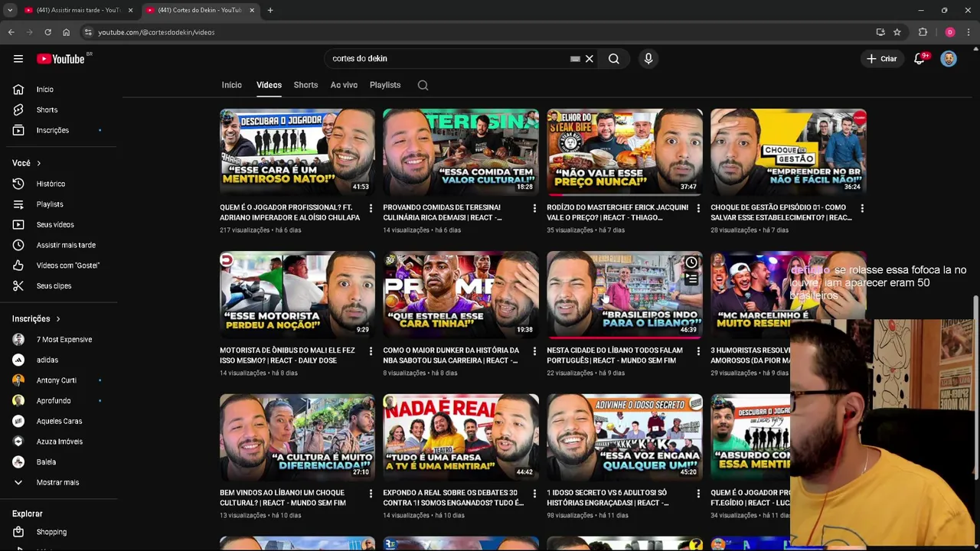Select the channel Vídeos tab
The width and height of the screenshot is (980, 551).
[x=269, y=85]
